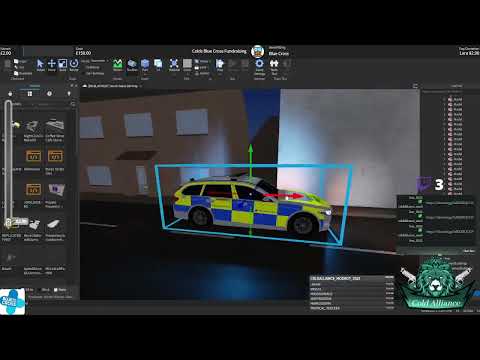Viewport: 480px width, 360px height.
Task: Click the Stop test button
Action: click(x=245, y=65)
